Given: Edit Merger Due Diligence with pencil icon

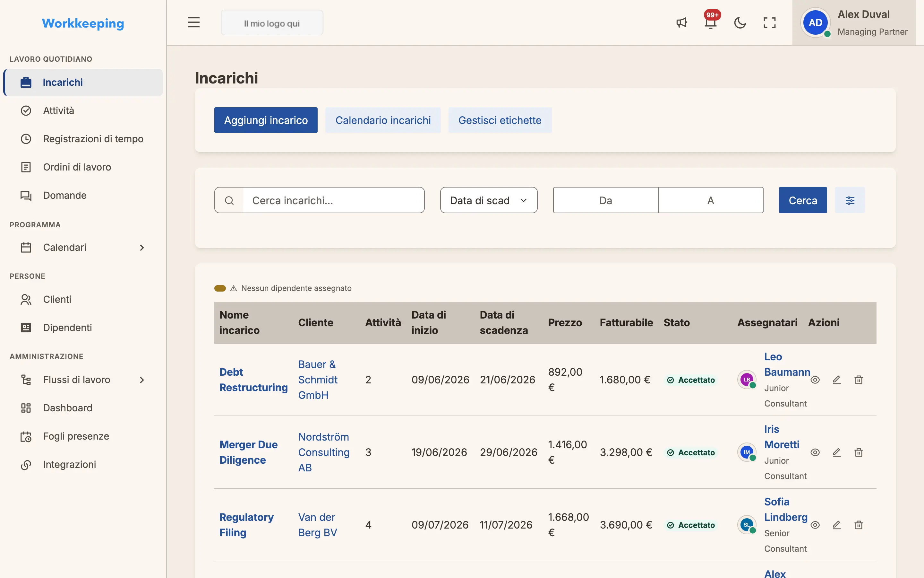Looking at the screenshot, I should click(x=836, y=452).
